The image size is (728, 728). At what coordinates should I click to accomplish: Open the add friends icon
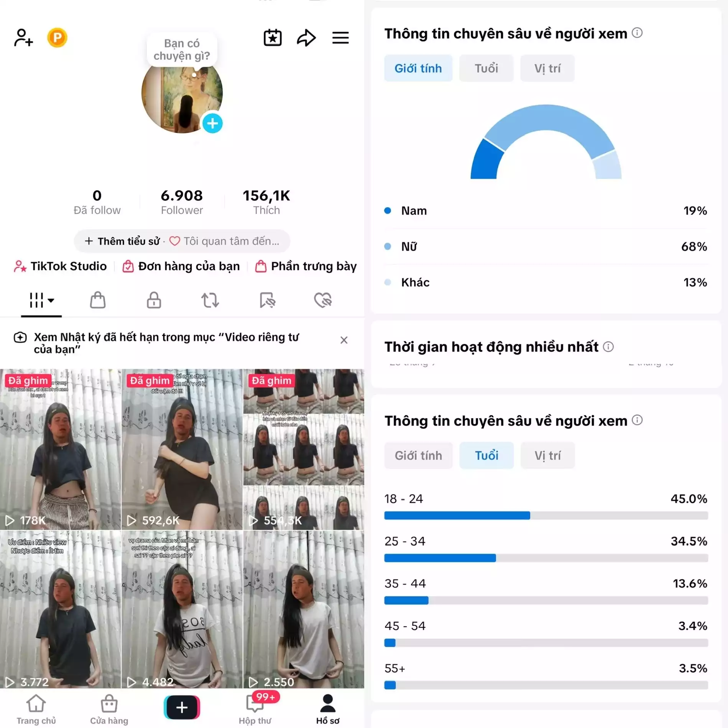(x=23, y=38)
